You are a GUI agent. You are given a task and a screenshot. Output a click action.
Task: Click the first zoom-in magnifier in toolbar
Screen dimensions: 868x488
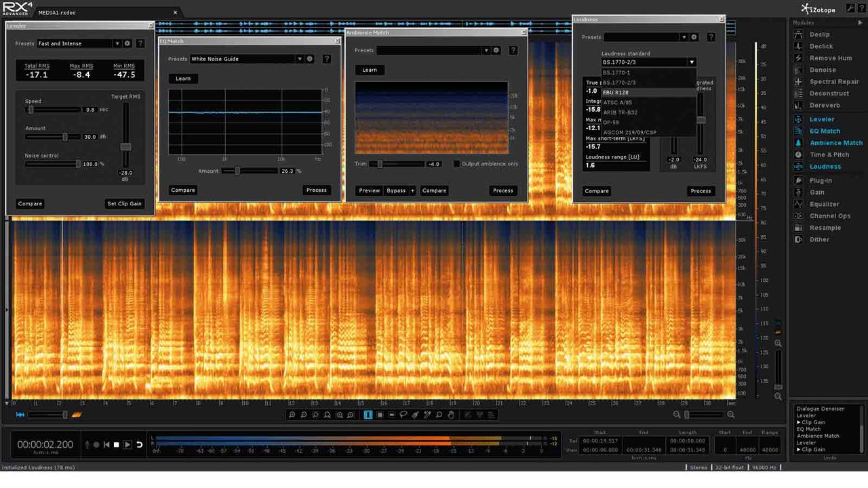pos(292,415)
